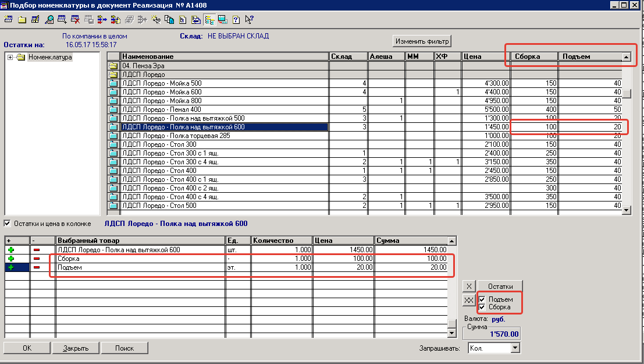Click the Поиск button

[x=124, y=348]
